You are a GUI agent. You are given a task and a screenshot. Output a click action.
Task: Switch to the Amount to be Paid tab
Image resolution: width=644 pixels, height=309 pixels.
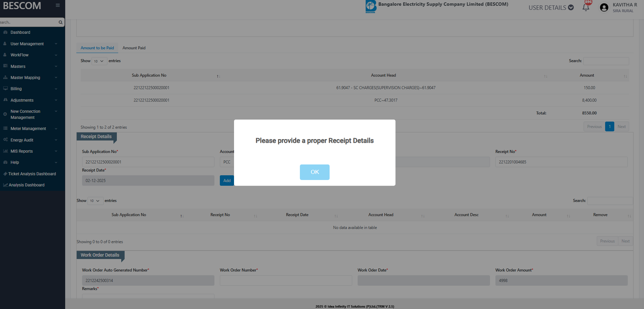(x=97, y=48)
